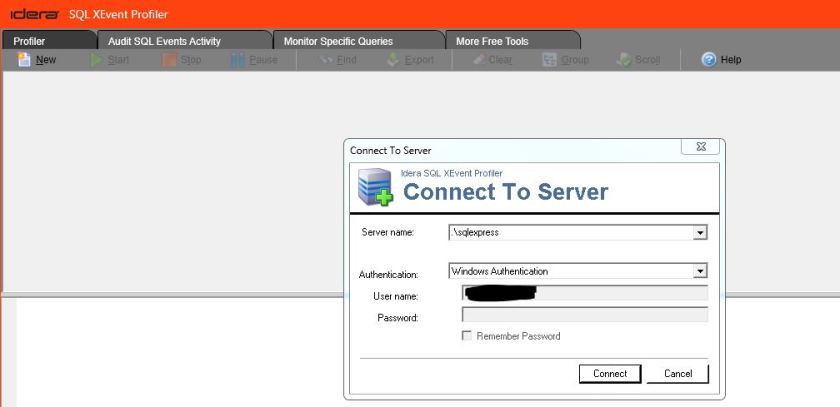This screenshot has height=407, width=840.
Task: Expand the Server name dropdown
Action: 700,232
